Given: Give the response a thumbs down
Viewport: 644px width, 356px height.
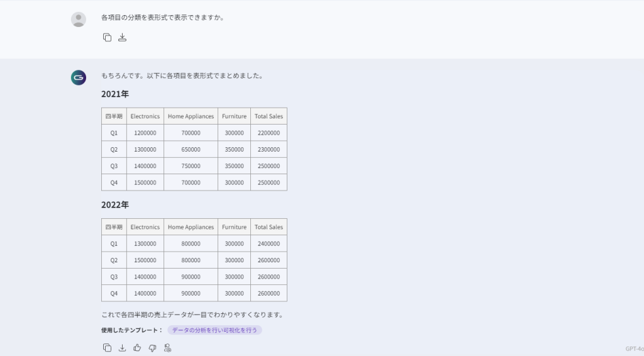Looking at the screenshot, I should pyautogui.click(x=152, y=348).
